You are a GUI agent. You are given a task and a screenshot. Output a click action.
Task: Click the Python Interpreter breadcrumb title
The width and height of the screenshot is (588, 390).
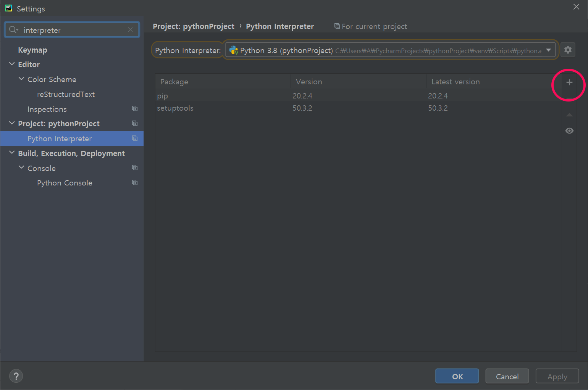point(280,26)
